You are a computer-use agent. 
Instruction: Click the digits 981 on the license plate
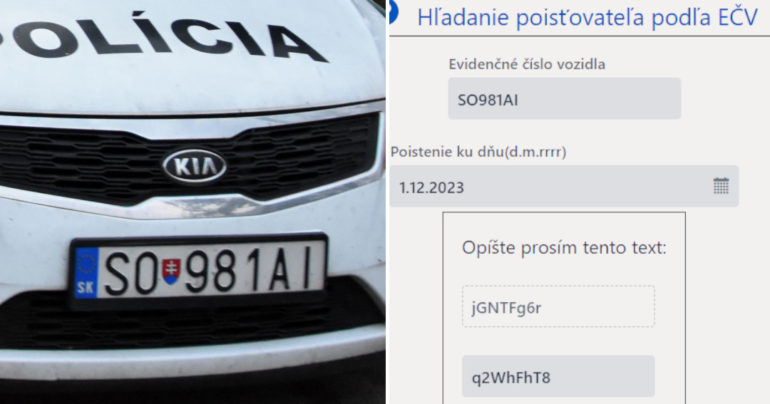(x=221, y=270)
